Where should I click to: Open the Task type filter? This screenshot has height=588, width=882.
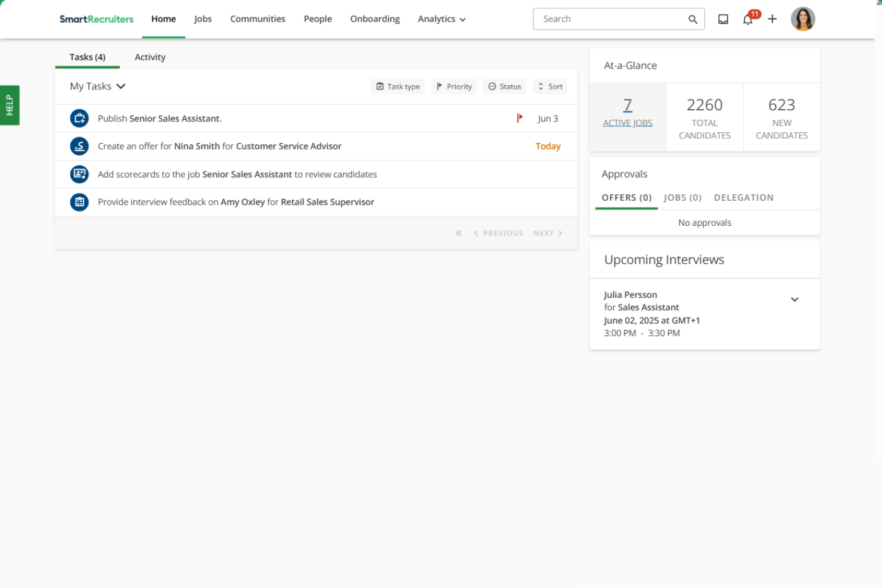397,86
